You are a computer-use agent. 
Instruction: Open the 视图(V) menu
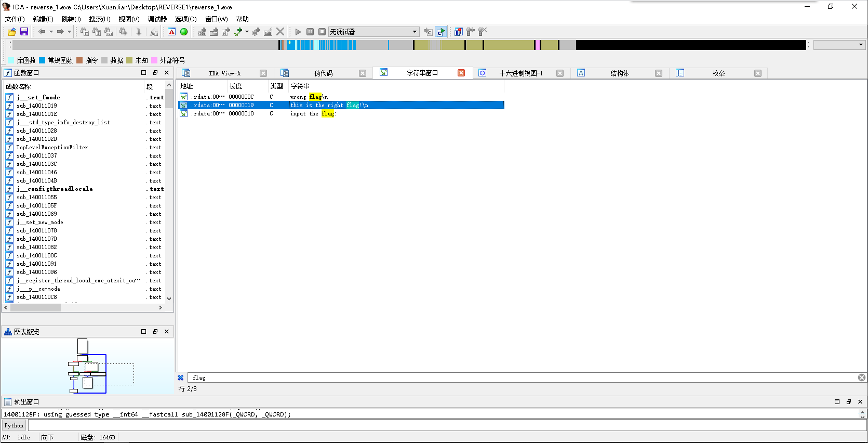click(129, 19)
